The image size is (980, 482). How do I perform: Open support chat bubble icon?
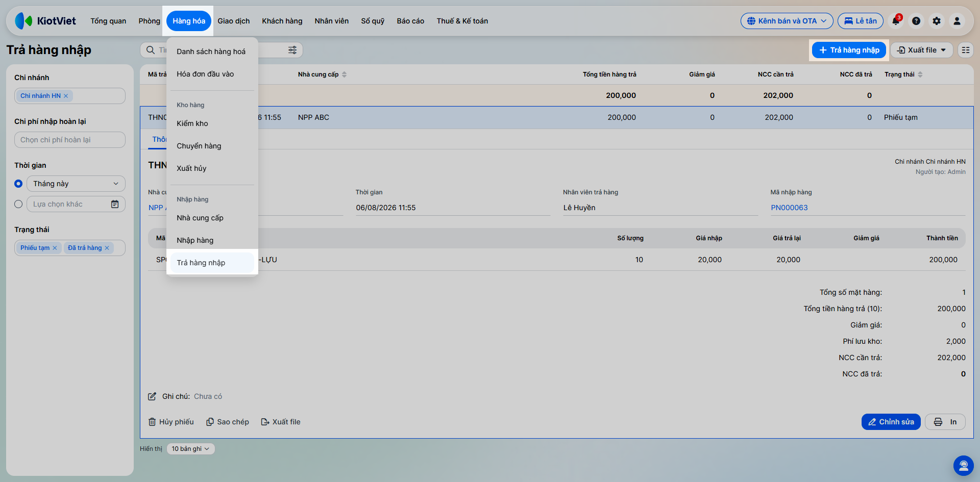coord(964,466)
